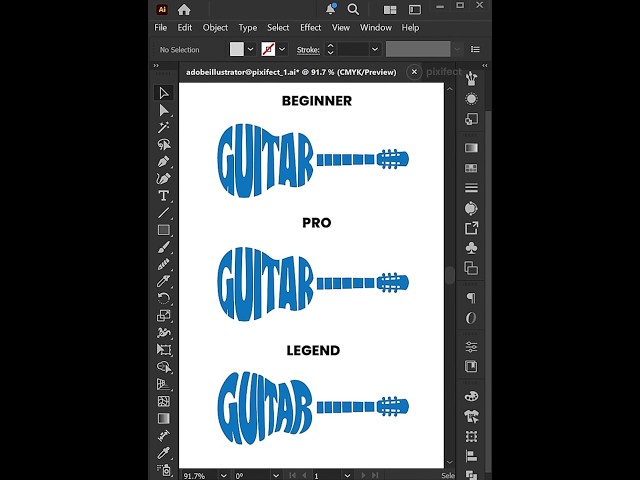This screenshot has width=640, height=480.
Task: Select the Curvature tool
Action: click(x=164, y=179)
